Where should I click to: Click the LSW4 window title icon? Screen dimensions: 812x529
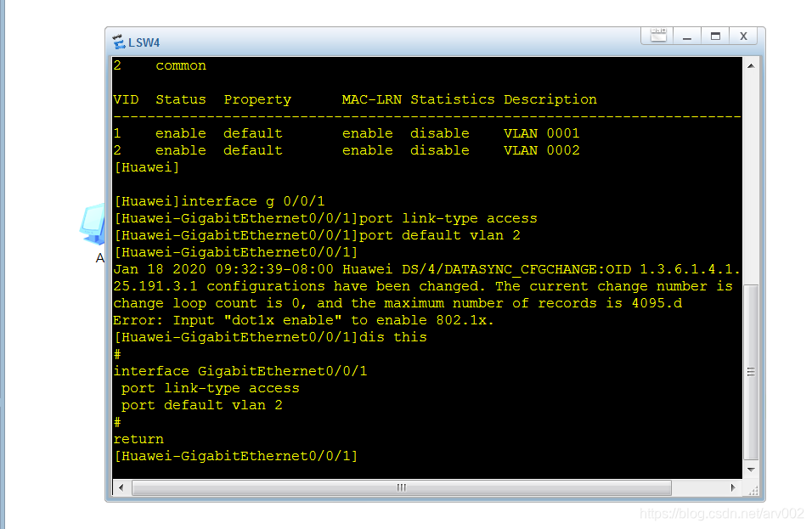click(119, 42)
